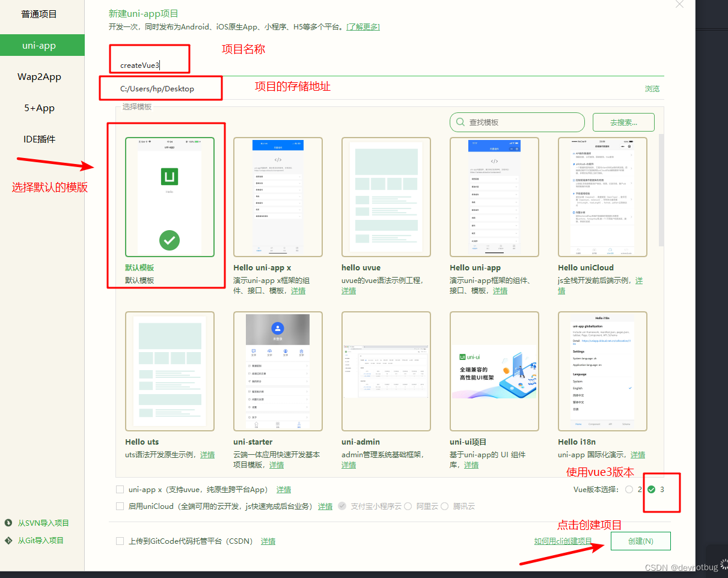
Task: Select the hello uvue template thumbnail
Action: (x=386, y=197)
